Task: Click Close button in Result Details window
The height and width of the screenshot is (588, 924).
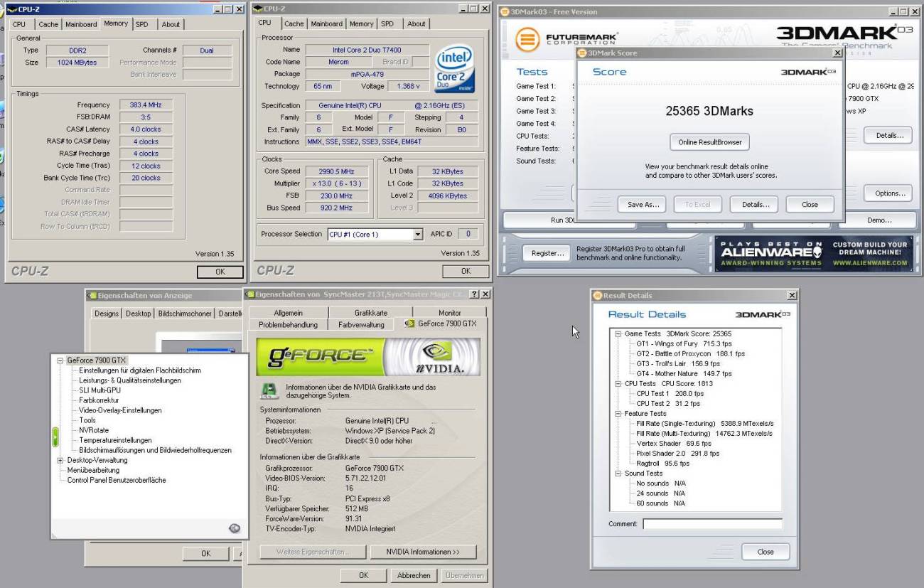Action: click(765, 552)
